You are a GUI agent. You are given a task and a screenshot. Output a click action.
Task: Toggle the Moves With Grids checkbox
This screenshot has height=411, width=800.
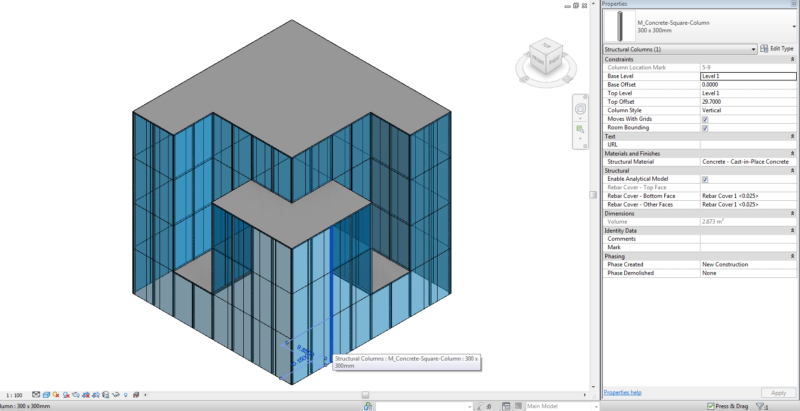tap(705, 119)
